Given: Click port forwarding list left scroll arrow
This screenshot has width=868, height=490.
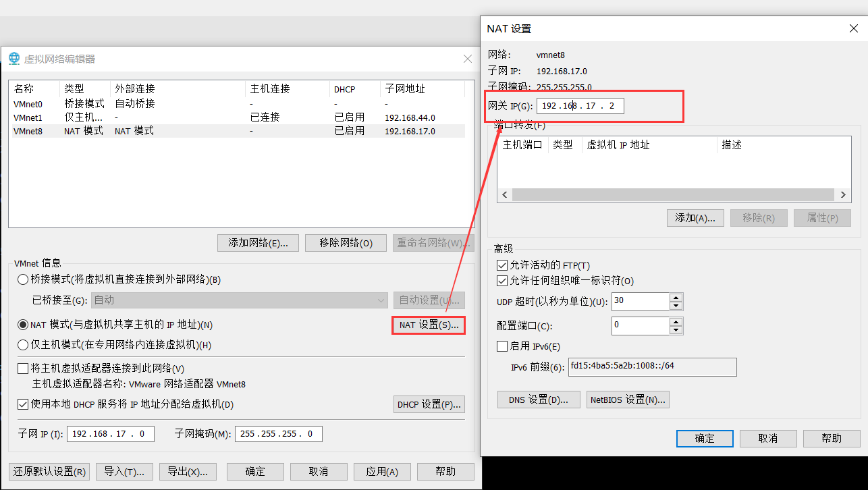Looking at the screenshot, I should [x=504, y=194].
